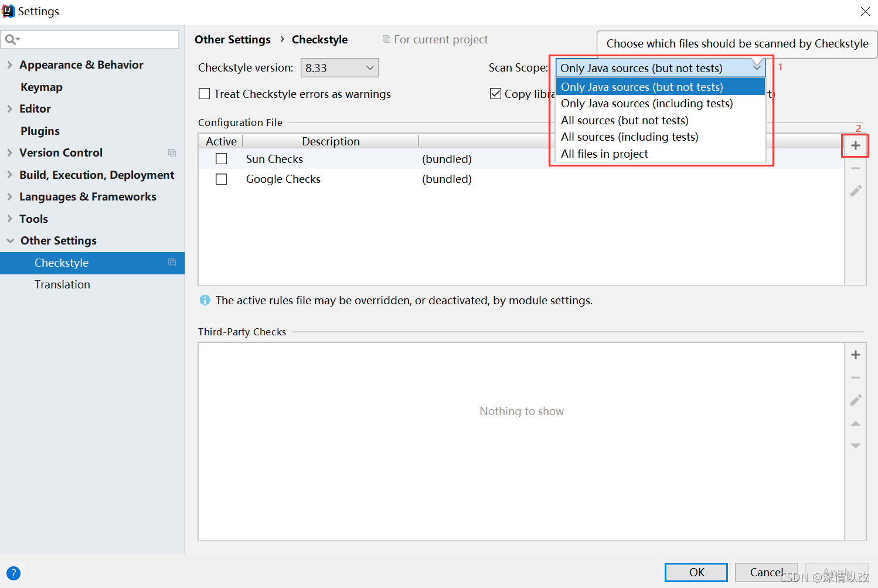Click the search magnifier icon in settings

[x=12, y=39]
